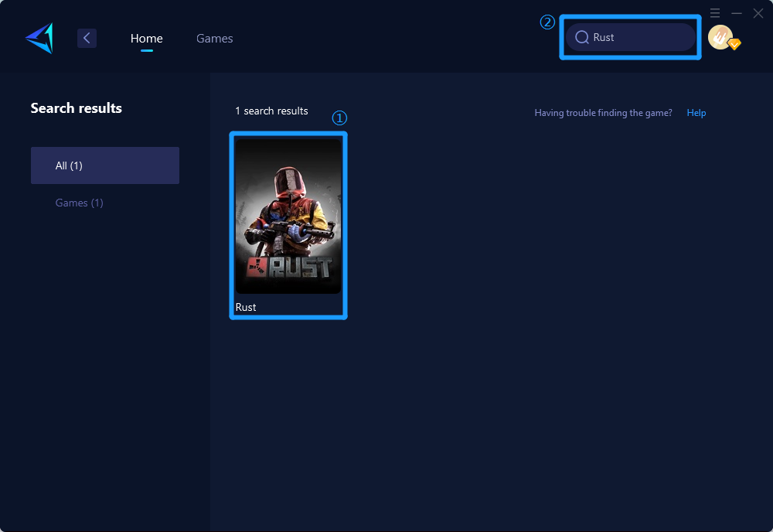Click the search magnifier icon
This screenshot has height=532, width=773.
click(x=582, y=37)
